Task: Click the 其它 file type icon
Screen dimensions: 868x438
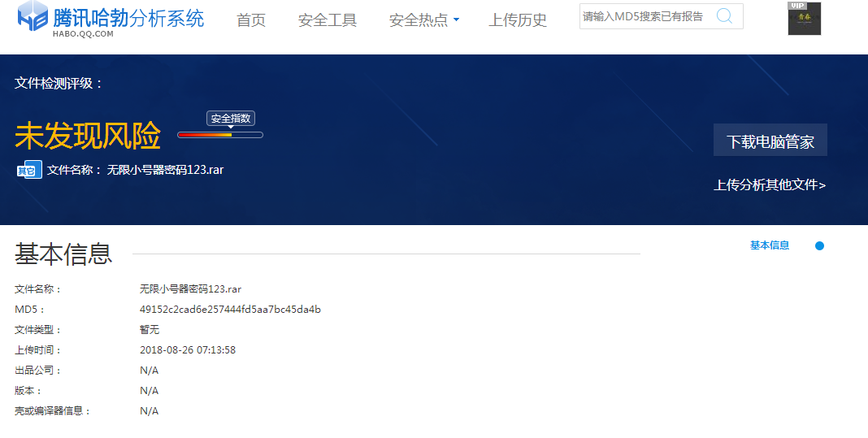Action: click(x=29, y=170)
